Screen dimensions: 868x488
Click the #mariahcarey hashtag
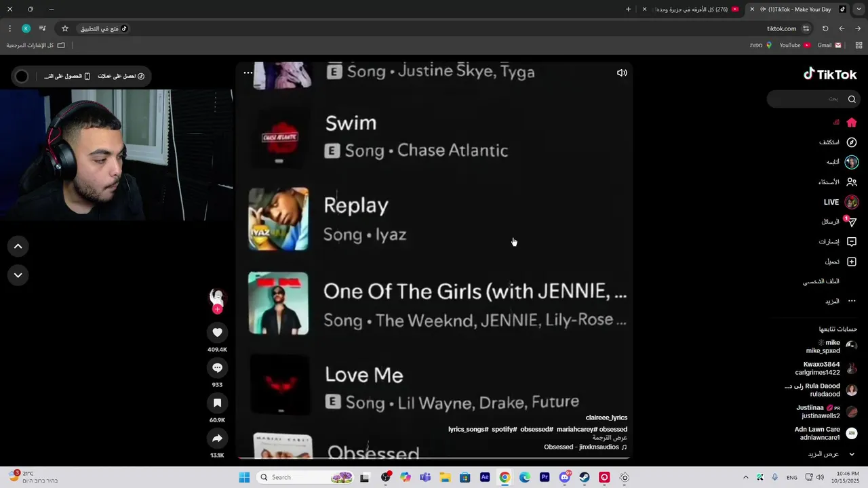(577, 429)
